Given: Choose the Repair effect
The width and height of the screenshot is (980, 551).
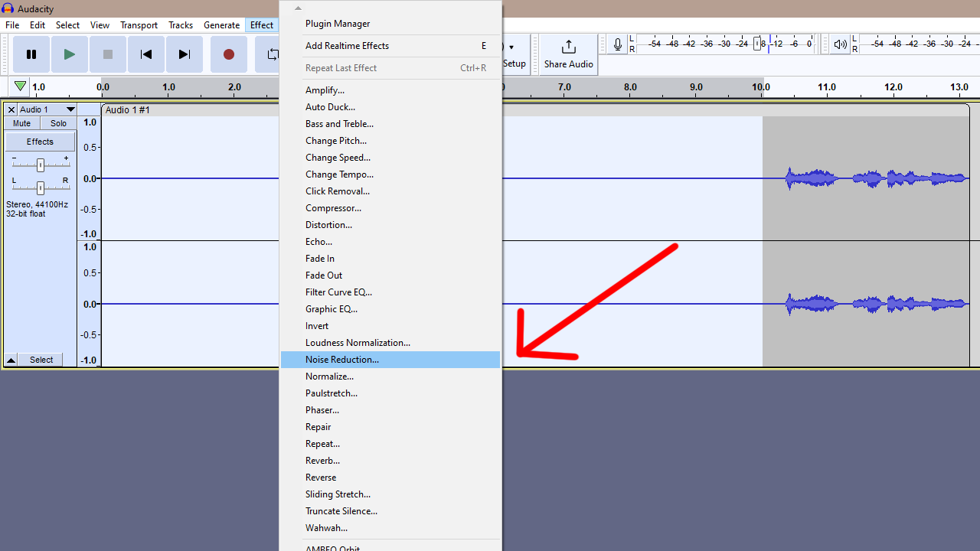Looking at the screenshot, I should click(x=390, y=427).
